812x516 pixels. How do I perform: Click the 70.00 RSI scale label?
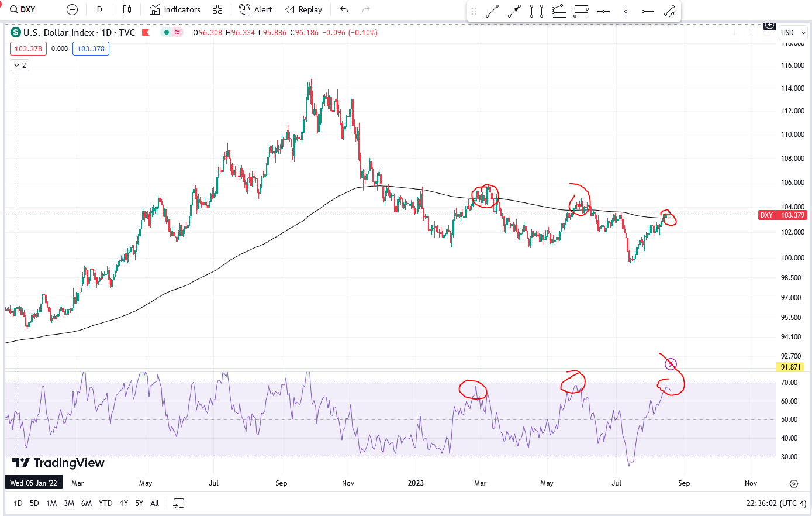point(789,383)
